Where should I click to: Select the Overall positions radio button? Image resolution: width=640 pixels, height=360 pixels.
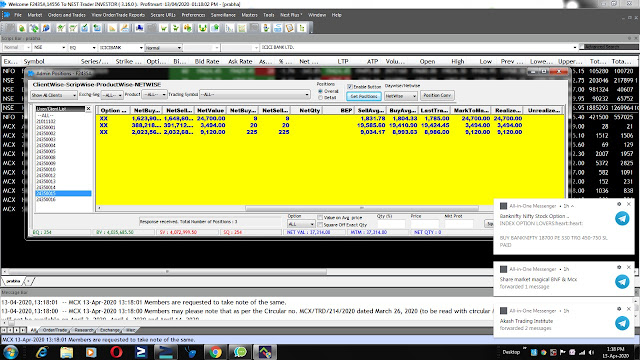point(320,91)
